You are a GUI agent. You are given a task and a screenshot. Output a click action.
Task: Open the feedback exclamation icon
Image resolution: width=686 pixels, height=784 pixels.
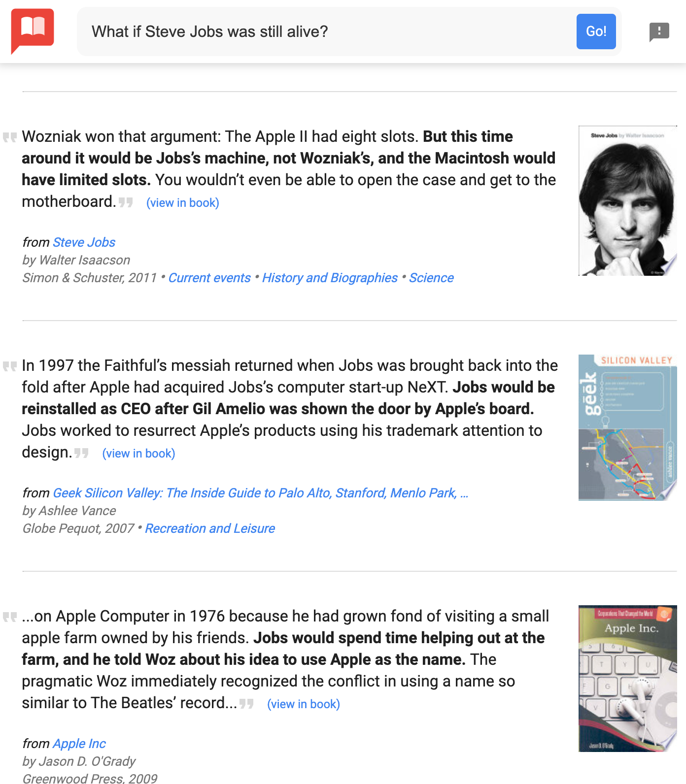[659, 32]
